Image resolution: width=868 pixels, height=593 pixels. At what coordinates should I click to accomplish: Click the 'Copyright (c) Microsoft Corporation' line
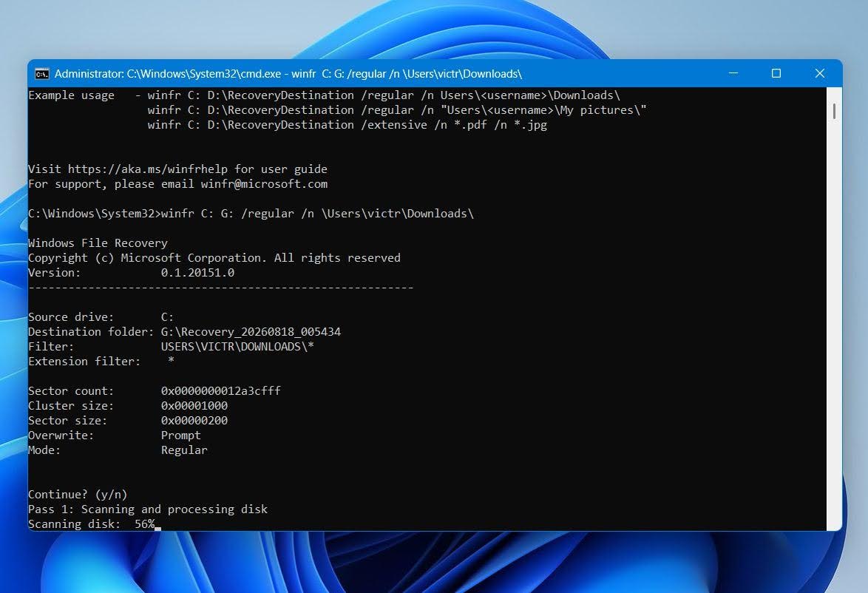click(214, 258)
